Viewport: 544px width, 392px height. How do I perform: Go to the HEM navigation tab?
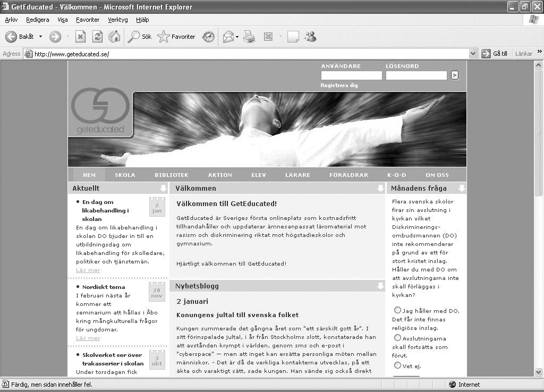pos(89,175)
